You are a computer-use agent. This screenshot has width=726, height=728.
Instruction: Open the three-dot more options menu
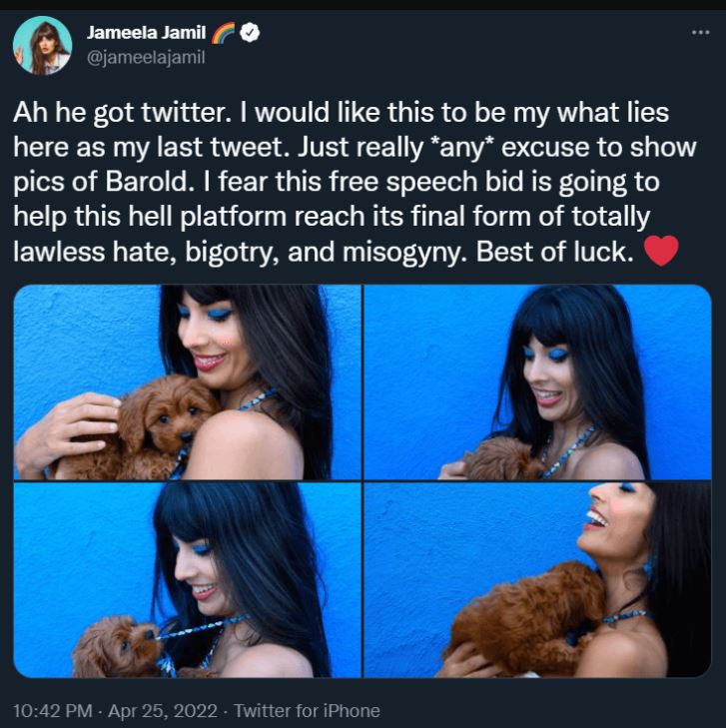(x=700, y=33)
